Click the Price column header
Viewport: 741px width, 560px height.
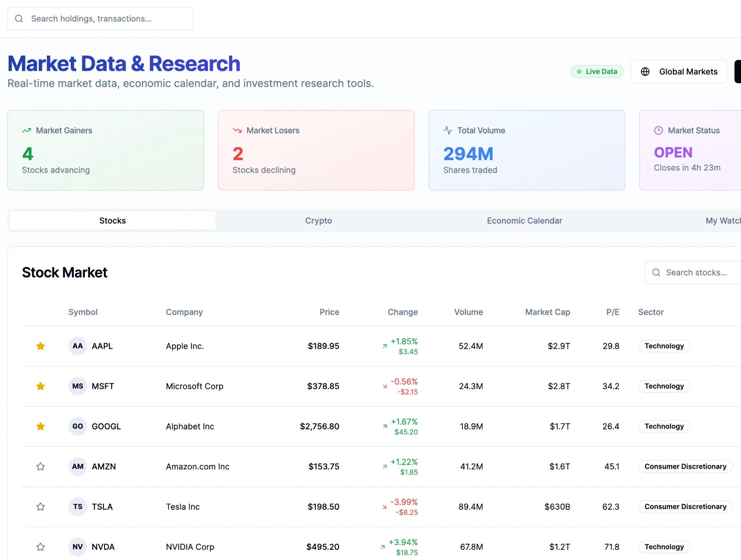click(329, 312)
